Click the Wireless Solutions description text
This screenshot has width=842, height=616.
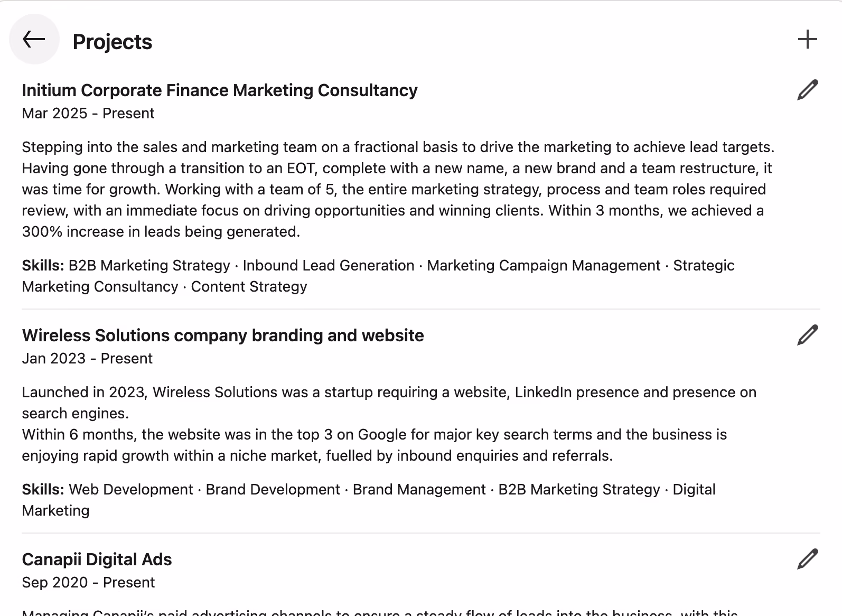pyautogui.click(x=389, y=424)
